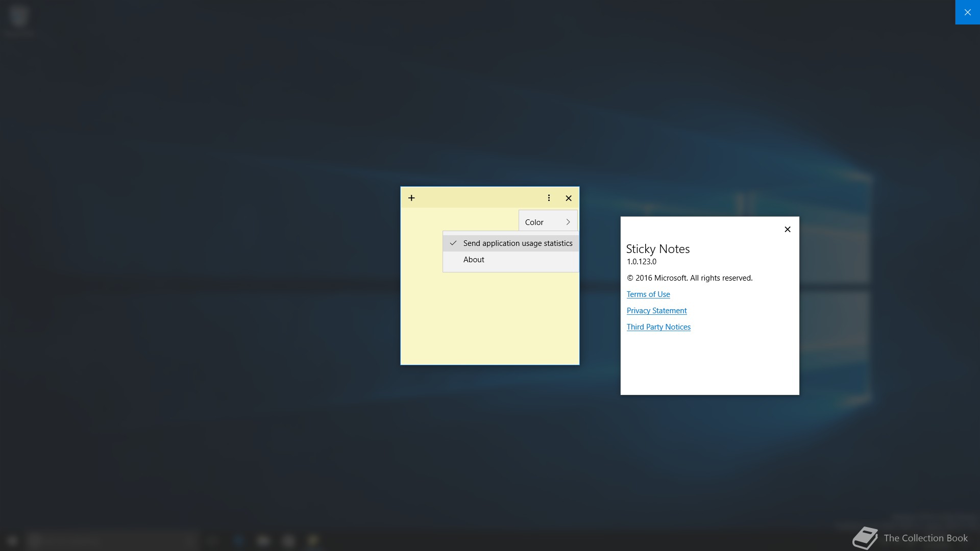Viewport: 980px width, 551px height.
Task: Select the version number 1.0.123.0 text
Action: tap(642, 262)
